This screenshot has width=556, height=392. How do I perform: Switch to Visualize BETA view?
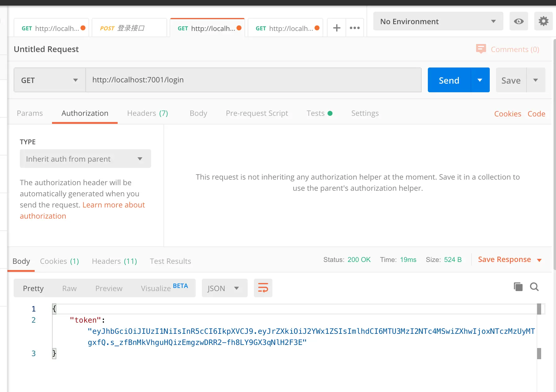[164, 288]
